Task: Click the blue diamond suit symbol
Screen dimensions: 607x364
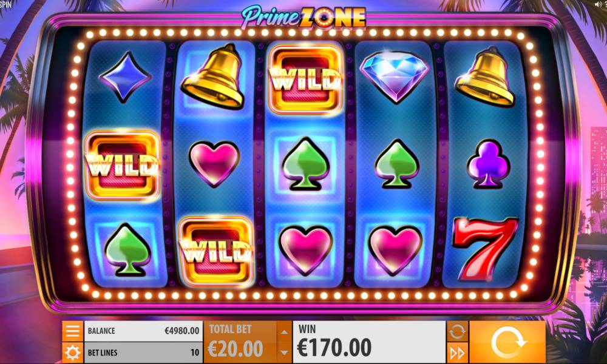Action: tap(126, 78)
